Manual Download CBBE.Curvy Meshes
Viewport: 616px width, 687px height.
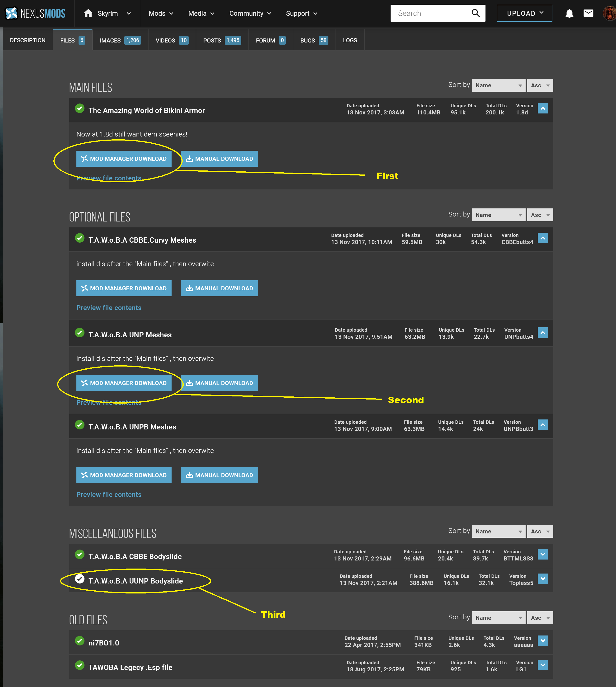219,288
